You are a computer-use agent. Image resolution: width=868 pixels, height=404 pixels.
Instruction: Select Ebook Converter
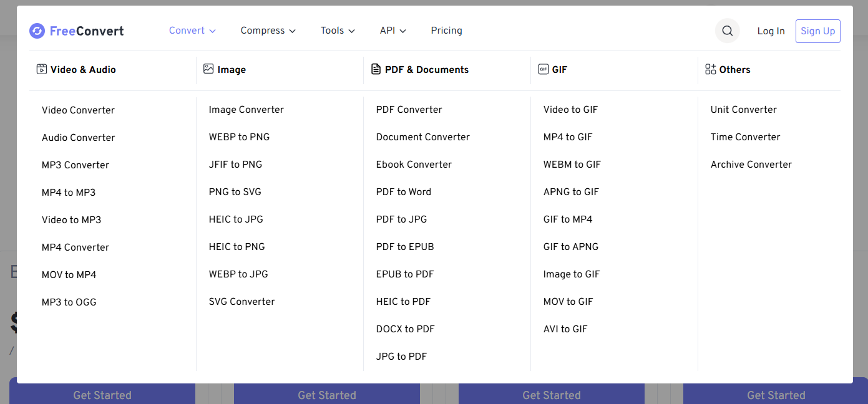pyautogui.click(x=414, y=165)
